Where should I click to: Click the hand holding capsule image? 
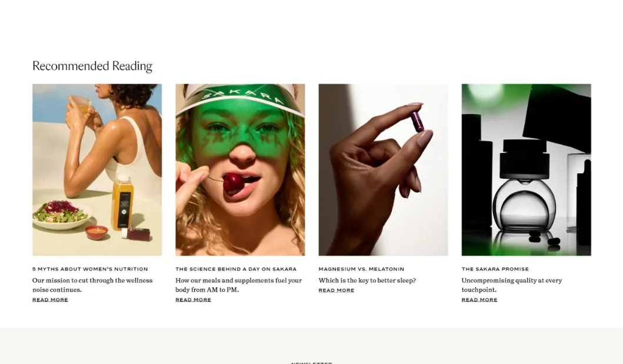click(x=383, y=169)
